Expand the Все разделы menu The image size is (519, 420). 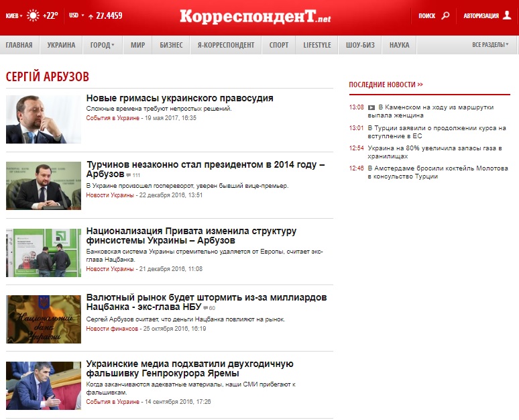click(x=489, y=45)
